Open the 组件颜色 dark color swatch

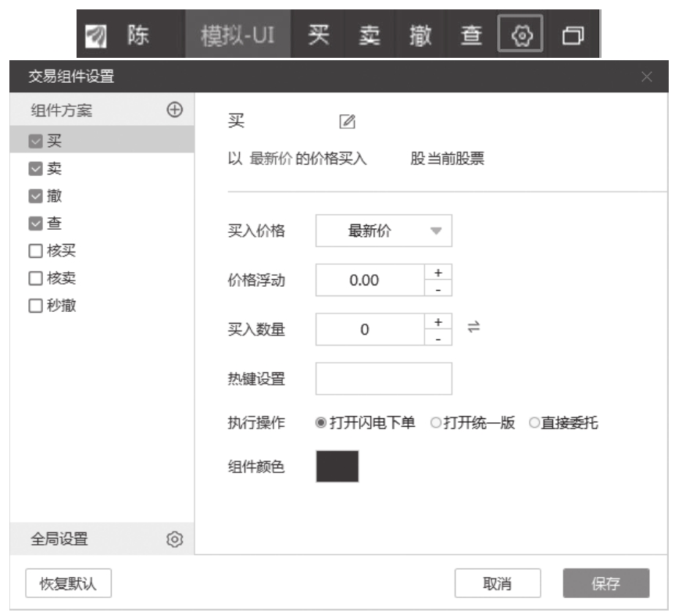[x=337, y=466]
